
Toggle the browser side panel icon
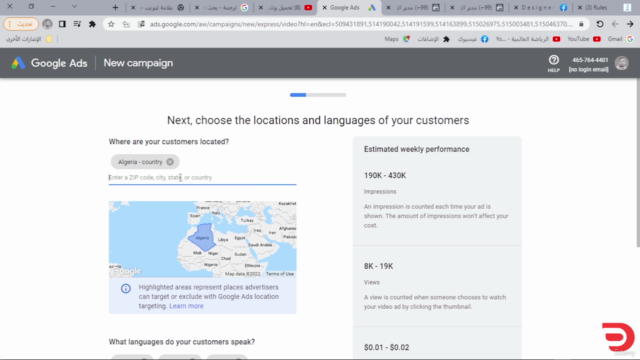pos(62,24)
